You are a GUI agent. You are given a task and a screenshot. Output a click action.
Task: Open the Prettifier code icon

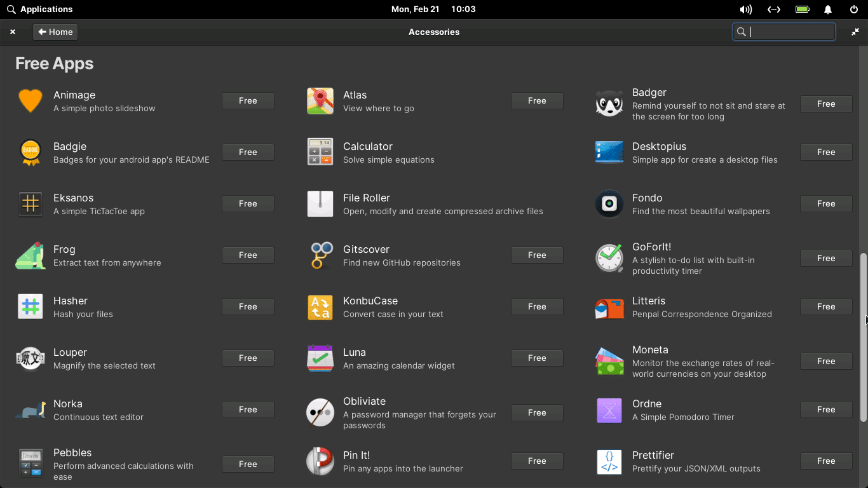(x=609, y=461)
